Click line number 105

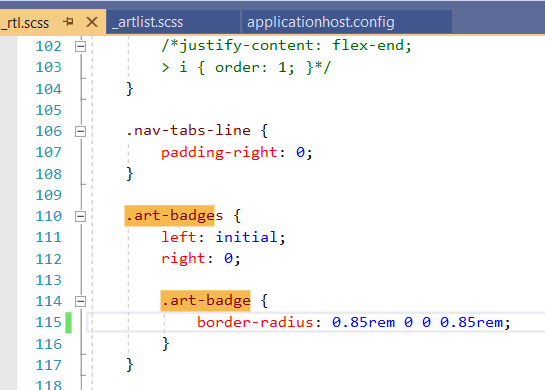(49, 110)
